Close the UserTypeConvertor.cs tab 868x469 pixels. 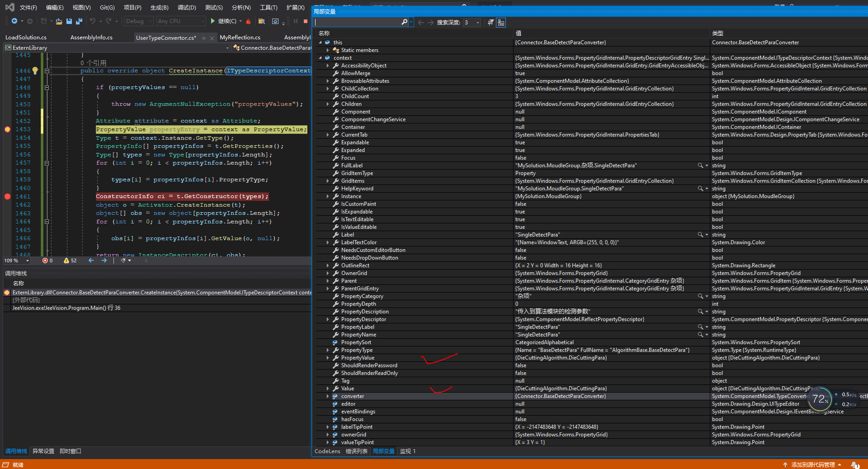click(212, 38)
